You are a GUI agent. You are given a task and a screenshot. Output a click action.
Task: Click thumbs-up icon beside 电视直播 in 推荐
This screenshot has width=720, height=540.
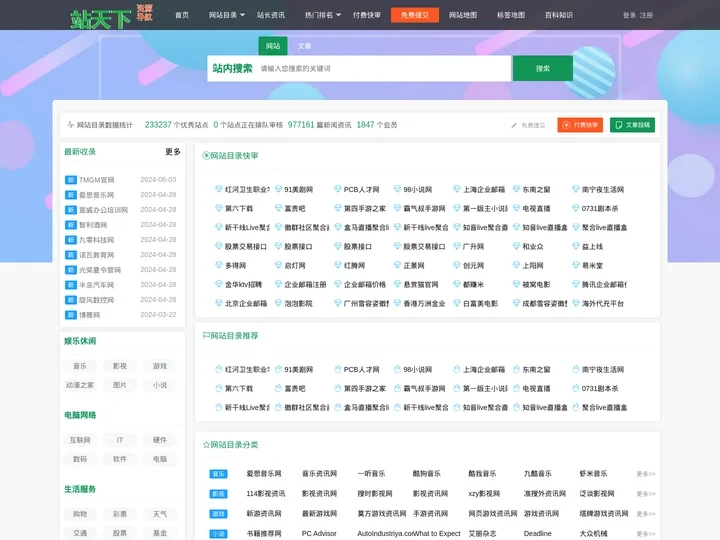tap(517, 388)
